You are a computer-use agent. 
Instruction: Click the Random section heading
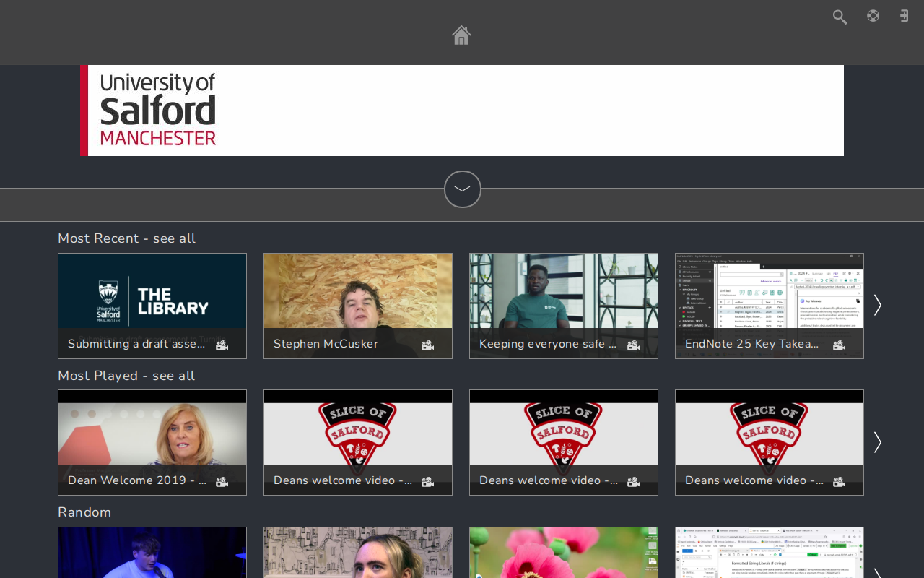point(84,512)
